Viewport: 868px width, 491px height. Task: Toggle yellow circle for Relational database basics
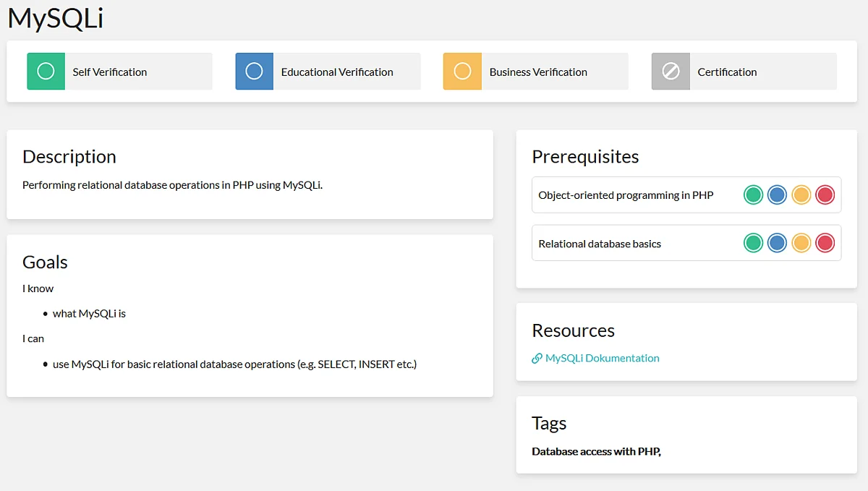coord(801,243)
